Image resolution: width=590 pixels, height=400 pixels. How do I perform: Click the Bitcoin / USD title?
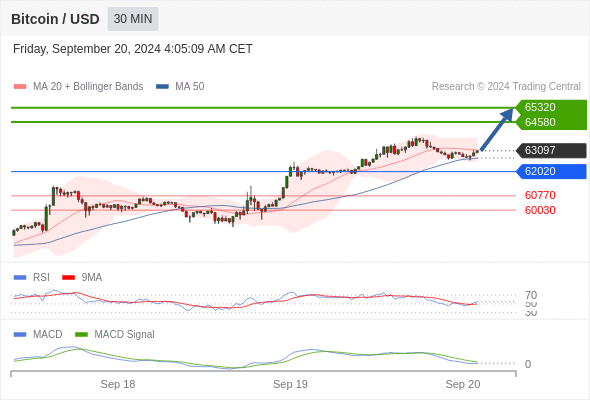(x=55, y=19)
